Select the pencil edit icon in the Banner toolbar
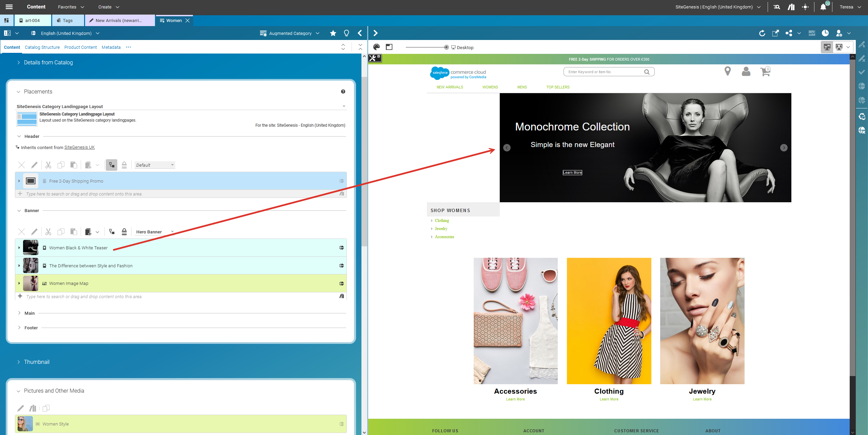Viewport: 868px width, 435px height. (x=34, y=231)
